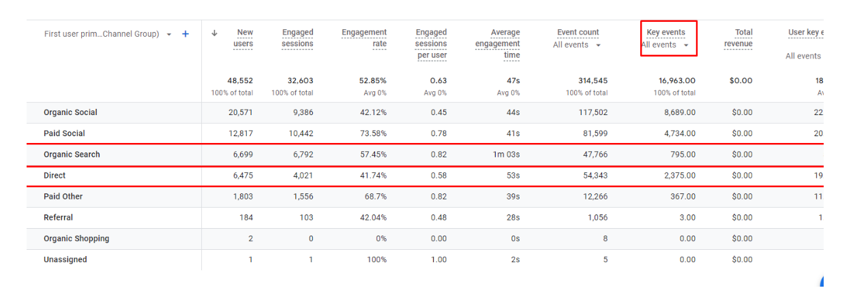Click the Organic Search channel row

tap(72, 155)
